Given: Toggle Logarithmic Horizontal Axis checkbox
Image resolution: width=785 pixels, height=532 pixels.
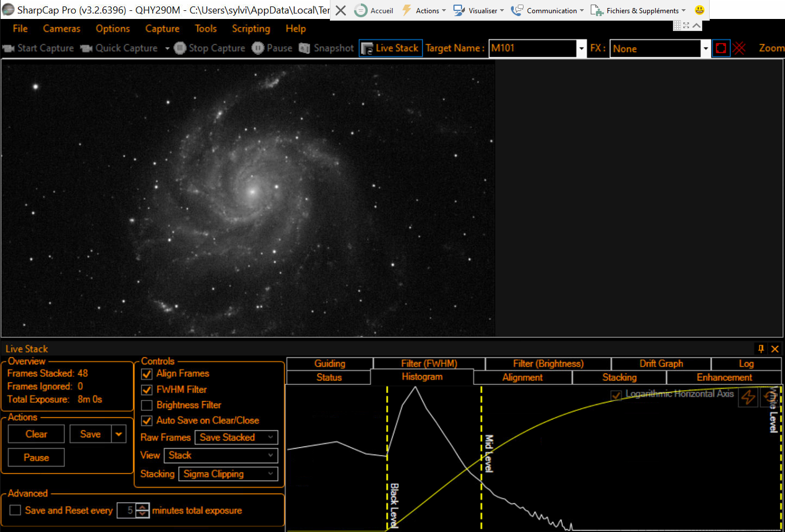Looking at the screenshot, I should 616,395.
